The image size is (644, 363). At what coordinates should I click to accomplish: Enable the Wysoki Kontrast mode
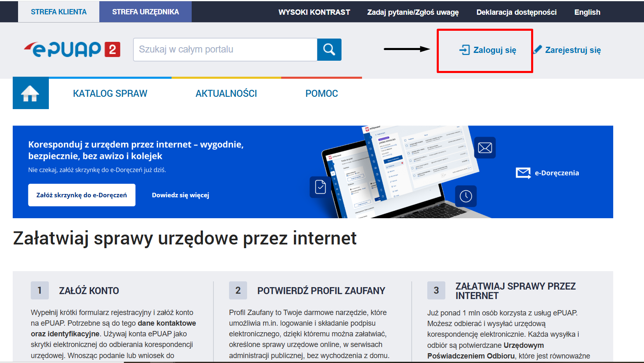click(x=314, y=12)
